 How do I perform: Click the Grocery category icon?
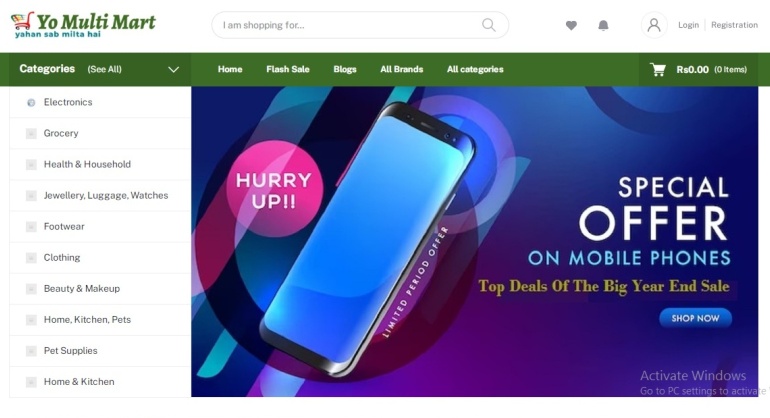31,134
